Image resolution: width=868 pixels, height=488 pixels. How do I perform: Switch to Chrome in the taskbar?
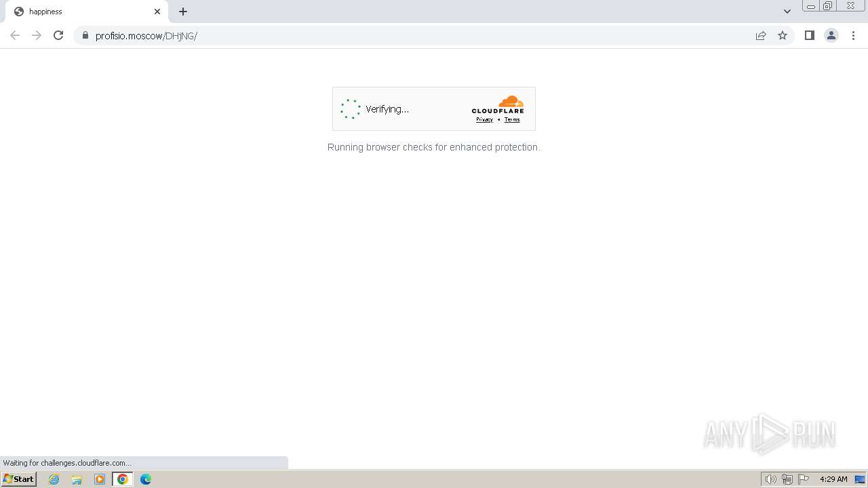(x=123, y=479)
